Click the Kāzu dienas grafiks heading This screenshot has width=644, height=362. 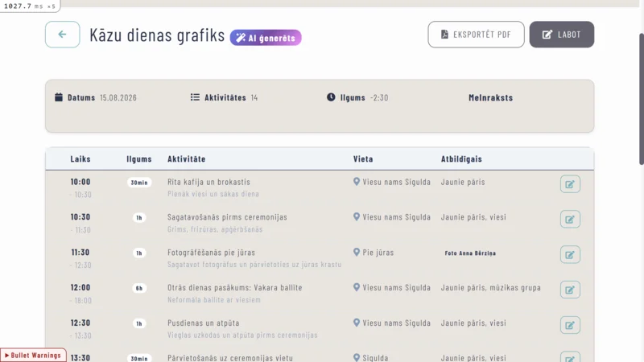click(157, 35)
